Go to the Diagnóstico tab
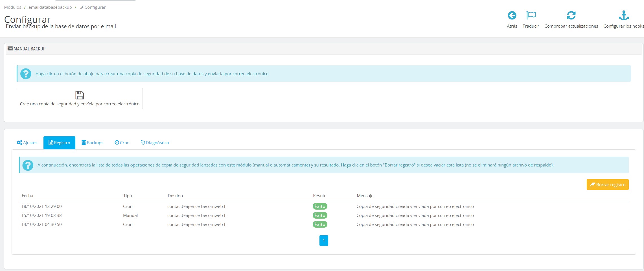 155,143
